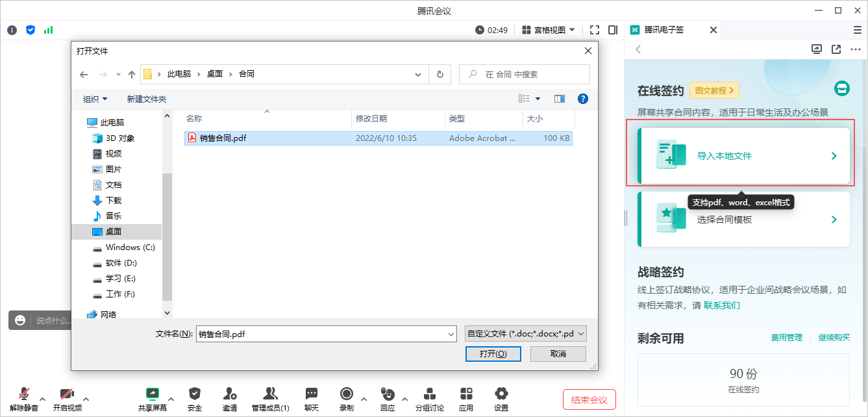868x417 pixels.
Task: Start recording with the 录制 icon
Action: click(x=348, y=398)
